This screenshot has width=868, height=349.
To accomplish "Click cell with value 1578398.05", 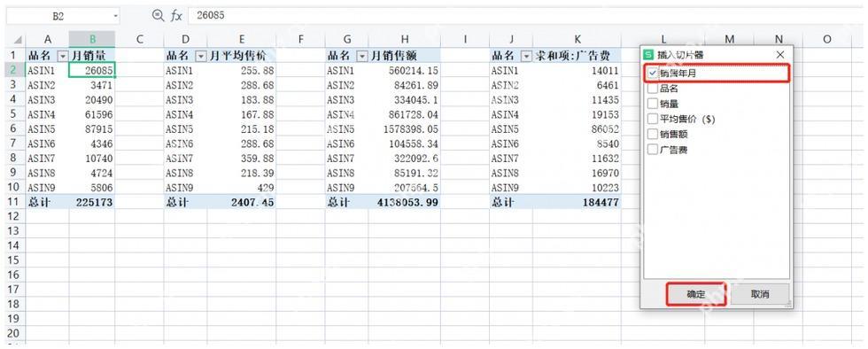I will (405, 129).
